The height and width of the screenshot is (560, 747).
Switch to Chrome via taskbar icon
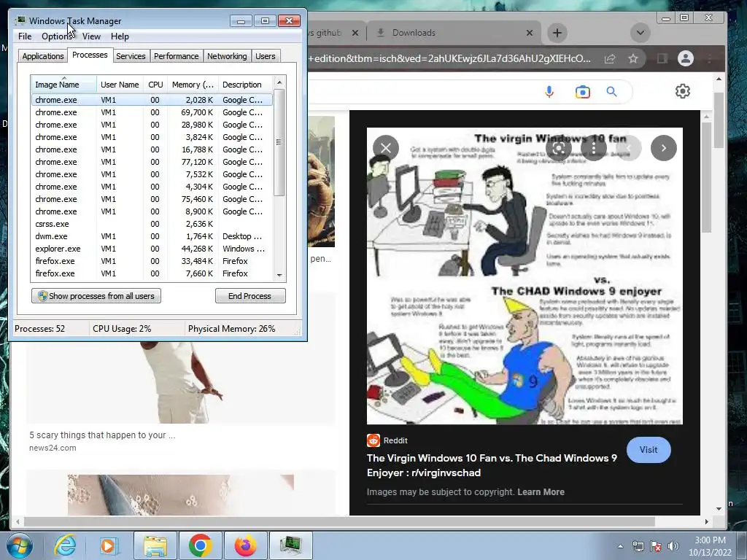pyautogui.click(x=200, y=545)
